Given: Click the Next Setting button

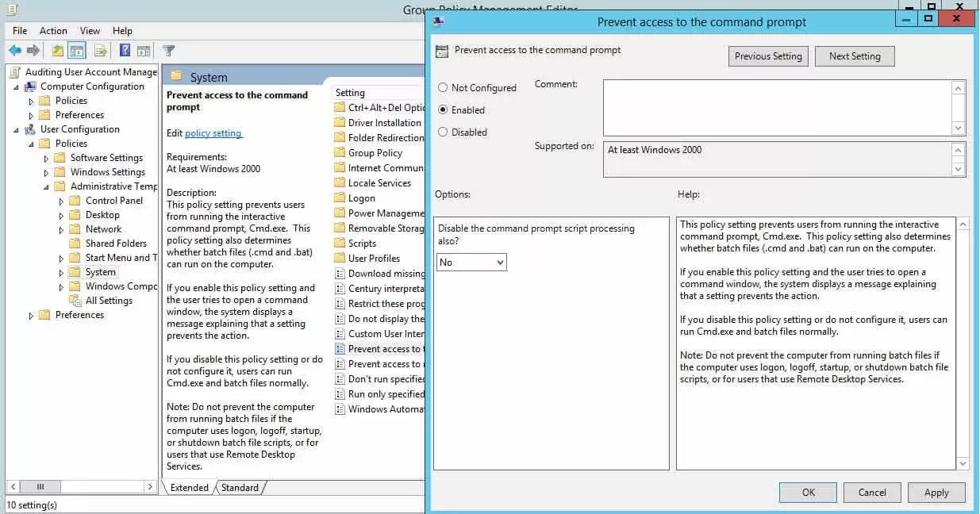Looking at the screenshot, I should point(855,56).
